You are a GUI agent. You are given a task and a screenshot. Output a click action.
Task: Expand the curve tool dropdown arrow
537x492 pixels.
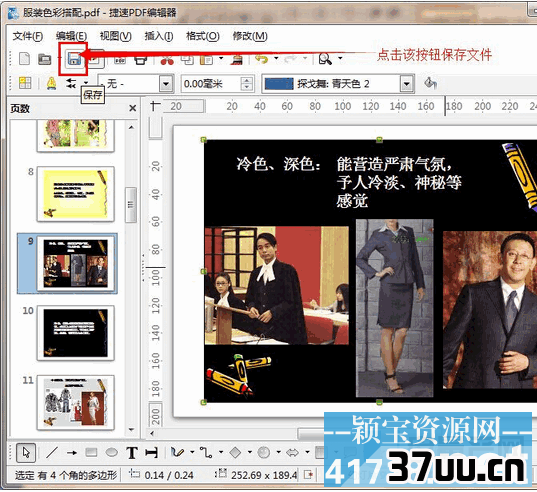(192, 452)
